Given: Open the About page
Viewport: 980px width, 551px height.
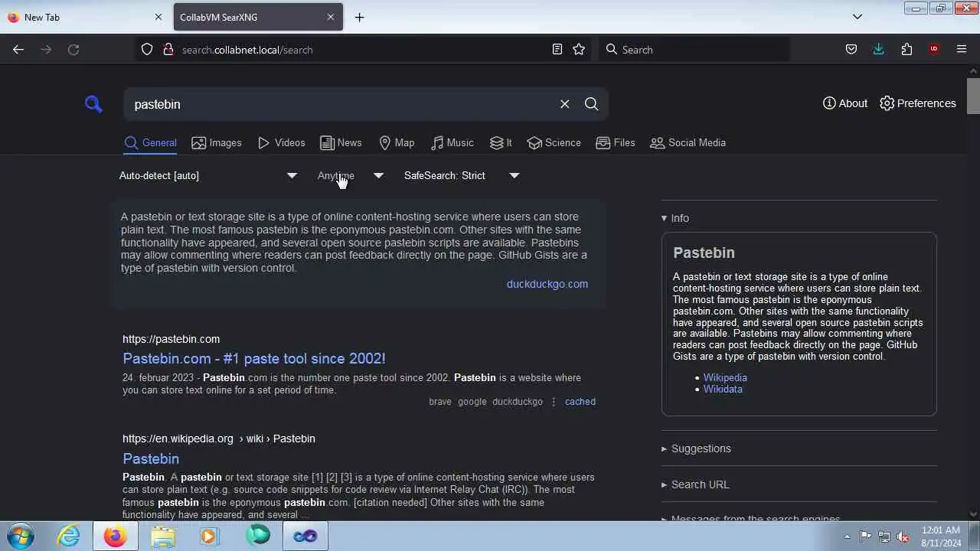Looking at the screenshot, I should pyautogui.click(x=845, y=103).
